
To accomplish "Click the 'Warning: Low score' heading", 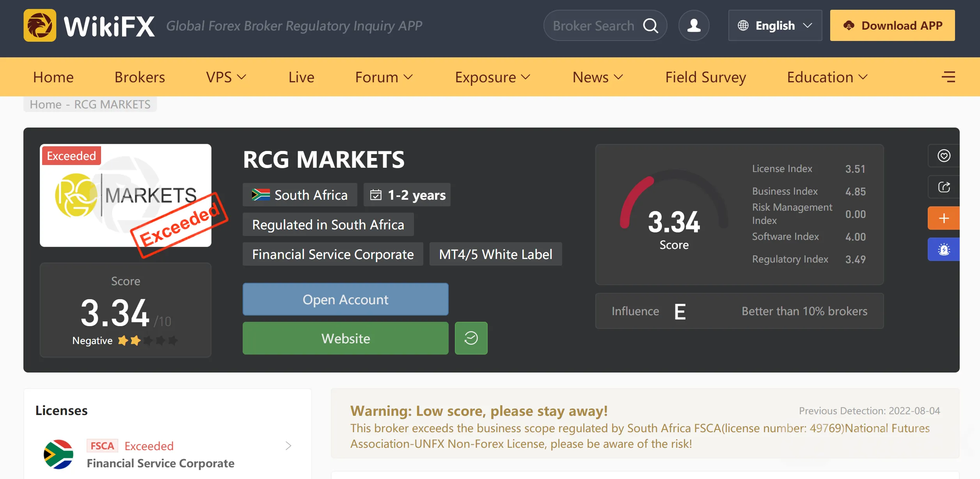I will coord(479,411).
